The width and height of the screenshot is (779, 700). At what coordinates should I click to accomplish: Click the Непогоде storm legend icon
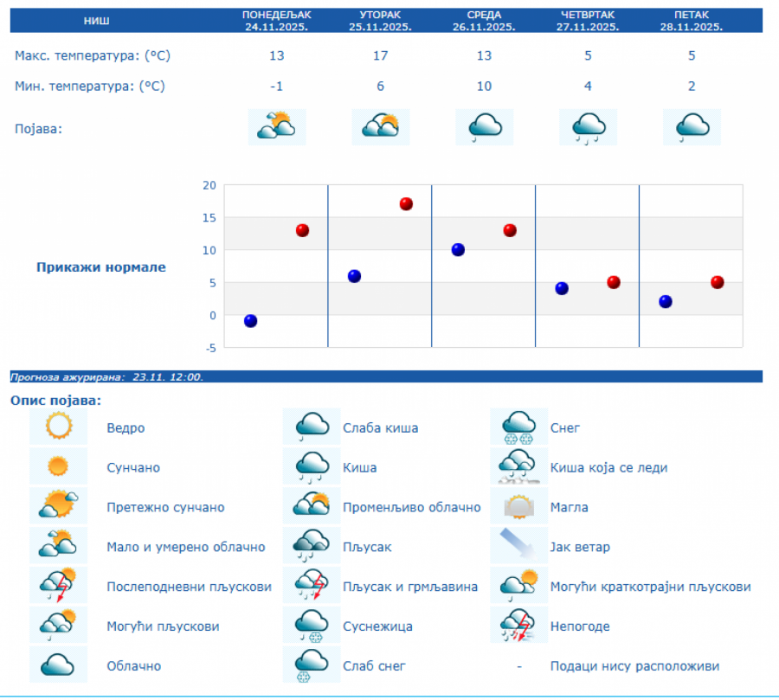518,626
